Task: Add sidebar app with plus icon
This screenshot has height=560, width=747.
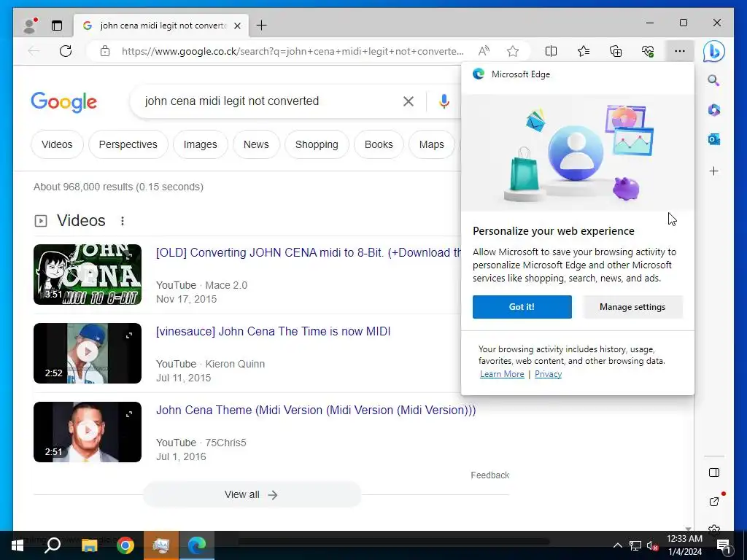Action: pyautogui.click(x=713, y=171)
